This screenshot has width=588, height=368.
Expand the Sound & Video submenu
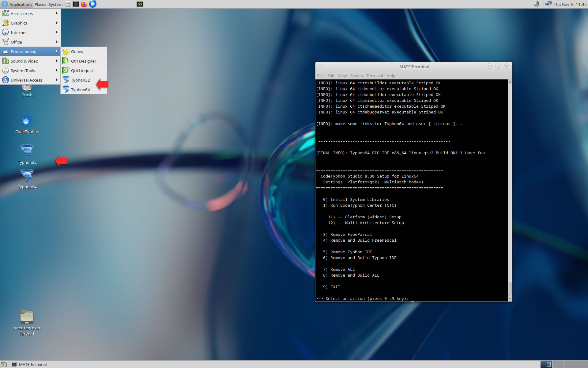(x=30, y=61)
